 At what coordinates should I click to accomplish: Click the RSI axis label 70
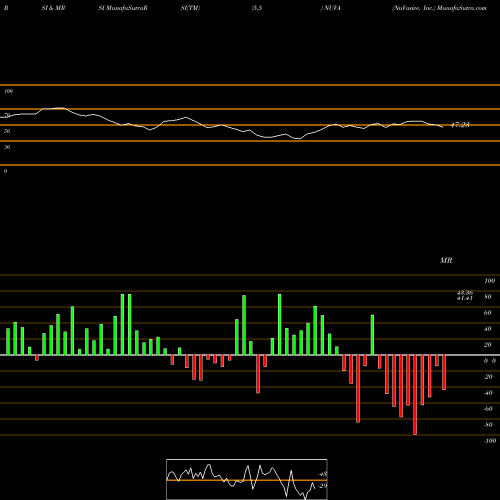pyautogui.click(x=7, y=115)
